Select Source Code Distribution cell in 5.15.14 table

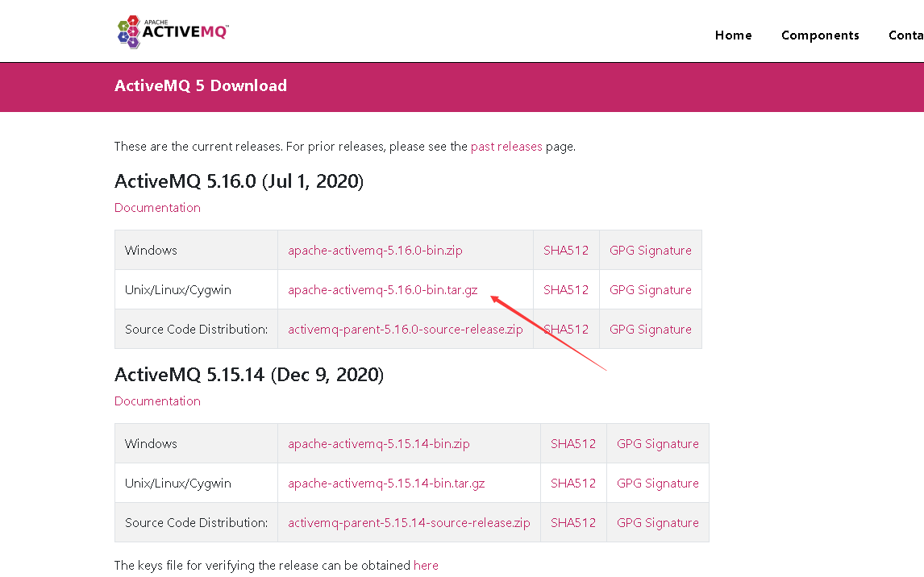coord(196,522)
